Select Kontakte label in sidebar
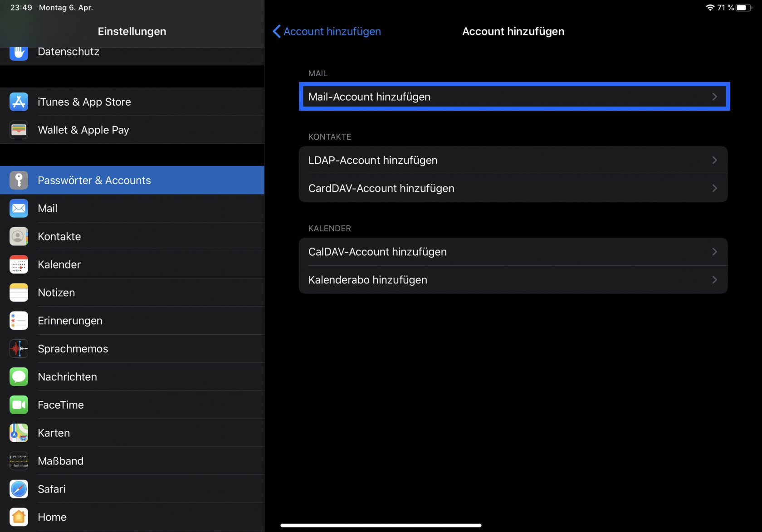This screenshot has width=762, height=532. click(x=59, y=237)
